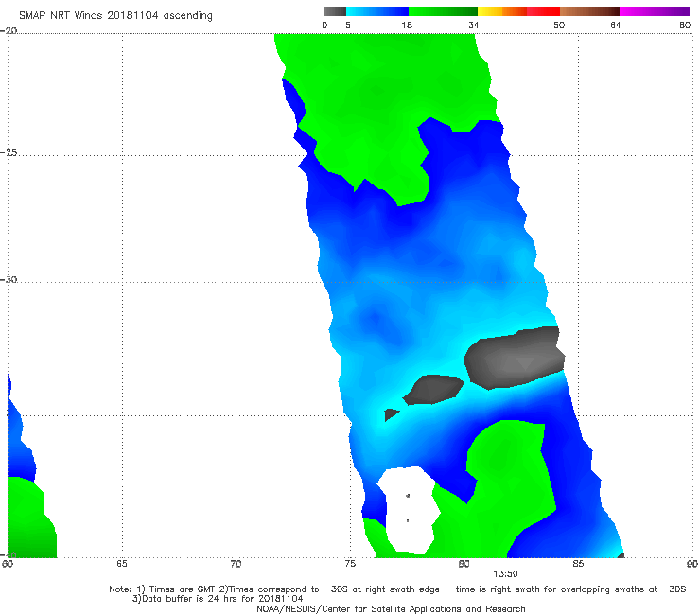Click the longitude label '65'
Image resolution: width=700 pixels, height=615 pixels.
pyautogui.click(x=122, y=564)
